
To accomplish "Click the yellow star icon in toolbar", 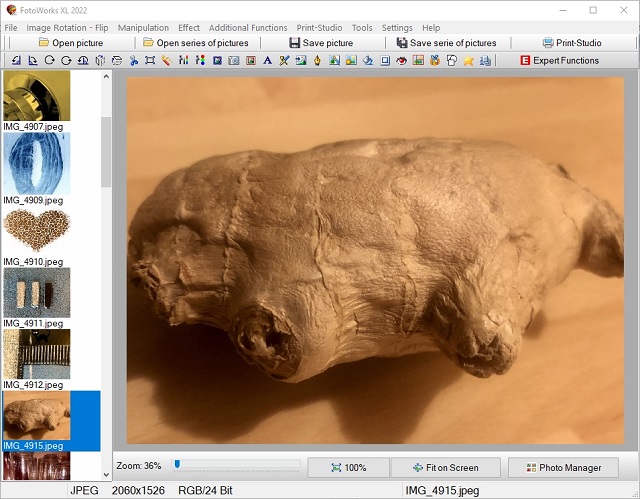I will click(x=468, y=61).
